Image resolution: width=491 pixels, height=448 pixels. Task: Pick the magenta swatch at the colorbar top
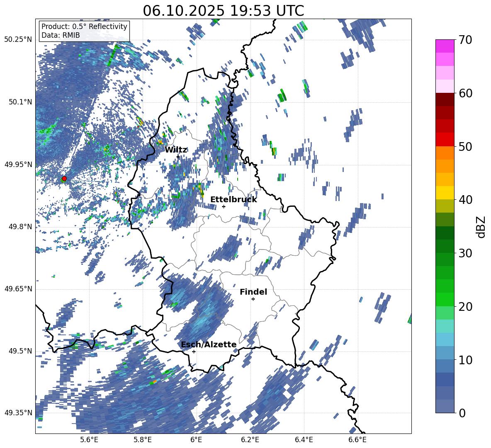445,46
